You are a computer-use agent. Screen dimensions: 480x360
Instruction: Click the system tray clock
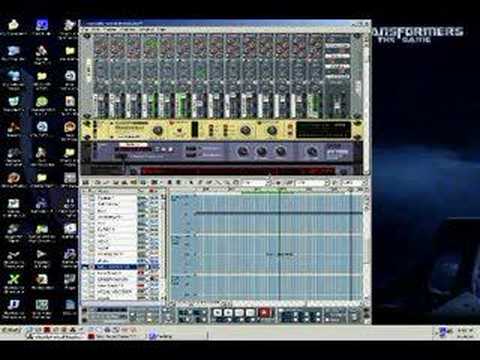(465, 331)
